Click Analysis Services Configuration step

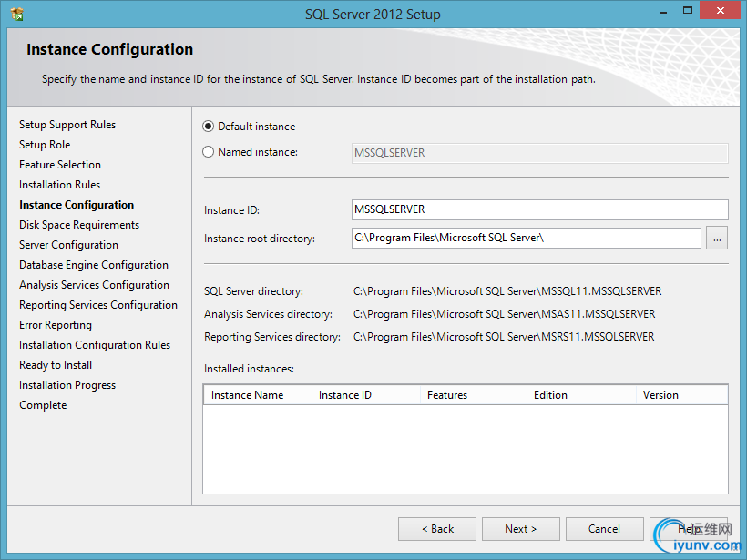click(x=95, y=285)
